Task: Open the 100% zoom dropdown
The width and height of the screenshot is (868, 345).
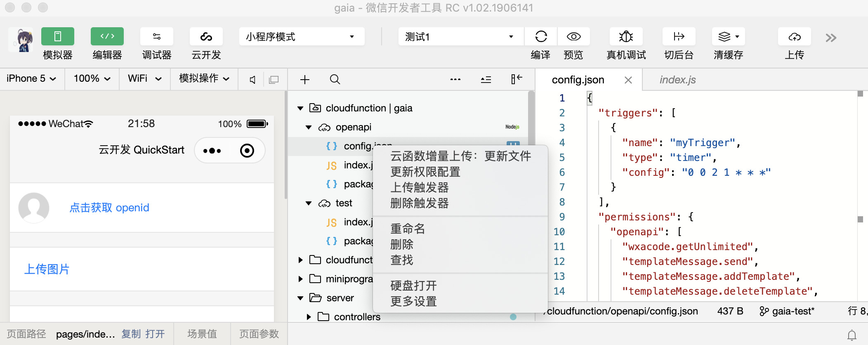Action: coord(92,78)
